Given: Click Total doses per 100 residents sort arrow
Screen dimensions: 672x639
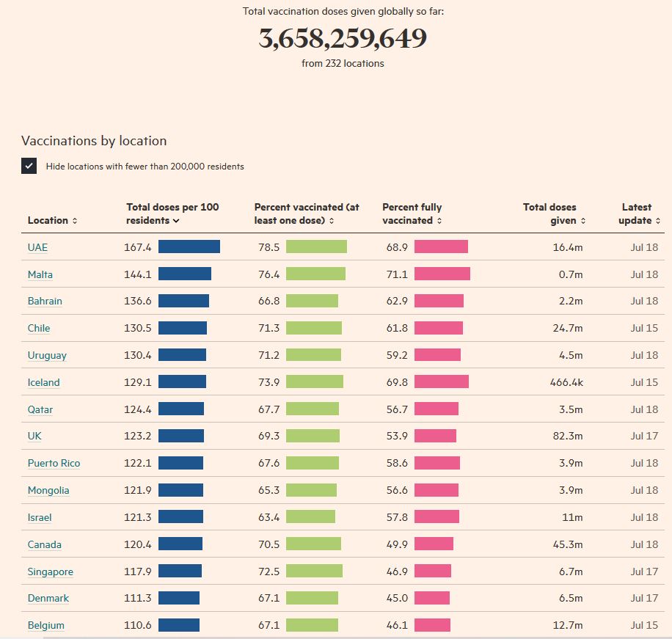Looking at the screenshot, I should 176,221.
